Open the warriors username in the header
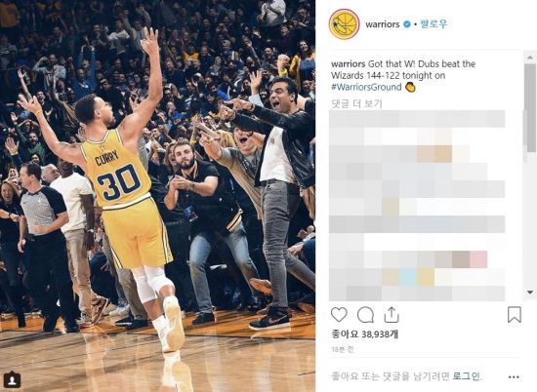This screenshot has width=537, height=392. (x=383, y=24)
